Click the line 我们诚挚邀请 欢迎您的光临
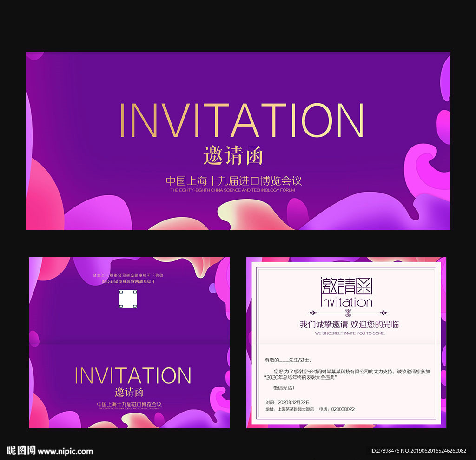This screenshot has height=460, width=476. (x=349, y=325)
